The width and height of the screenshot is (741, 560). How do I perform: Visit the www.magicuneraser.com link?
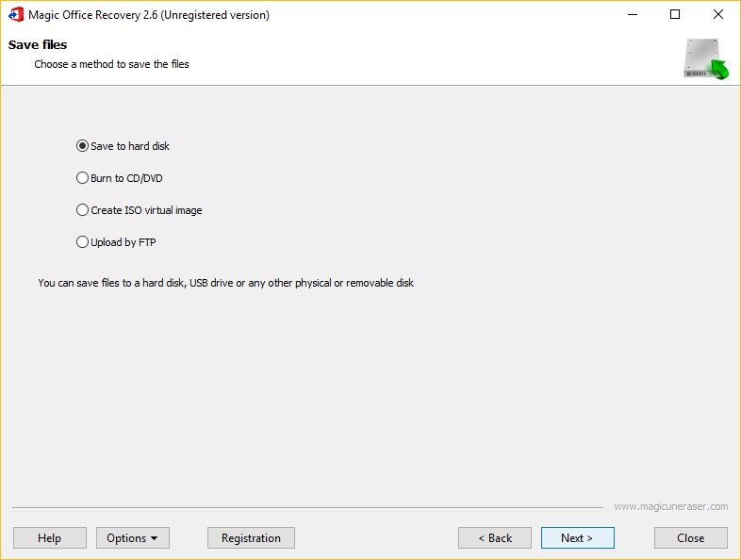(x=670, y=506)
